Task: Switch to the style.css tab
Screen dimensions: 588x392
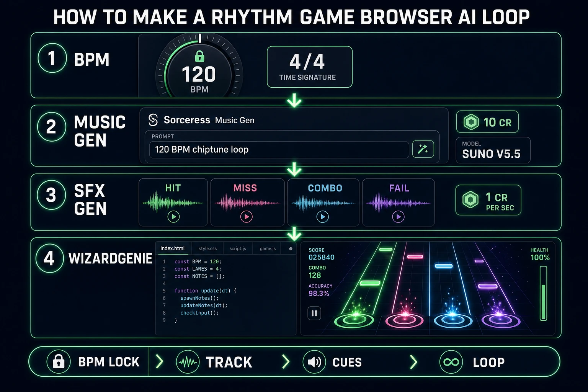Action: [208, 248]
